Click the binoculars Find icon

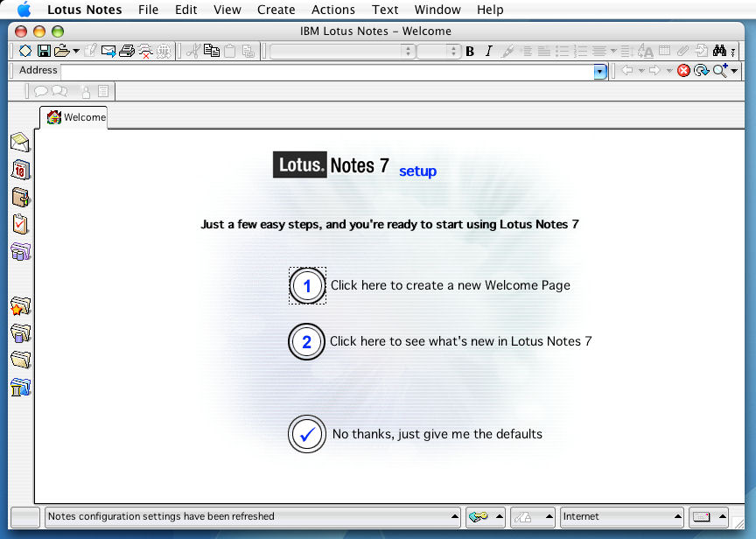pos(719,50)
